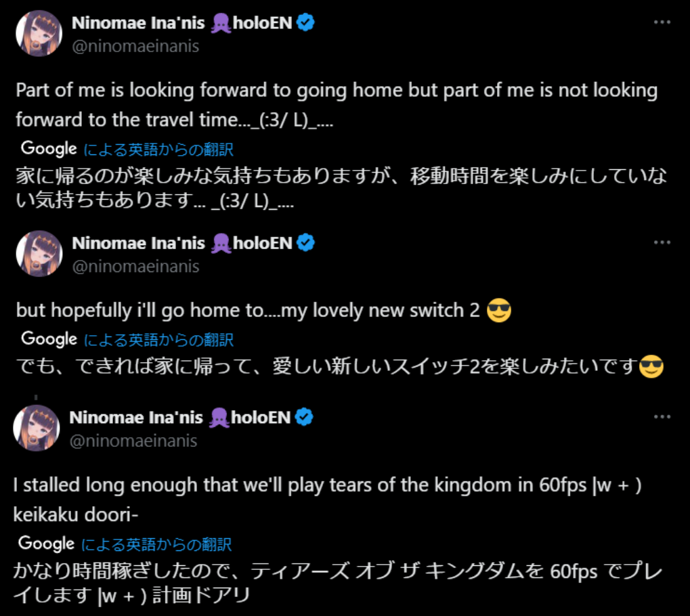Screen dimensions: 690x616
Task: Click display name Ninomae Ina'nis in third tweet
Action: [136, 418]
